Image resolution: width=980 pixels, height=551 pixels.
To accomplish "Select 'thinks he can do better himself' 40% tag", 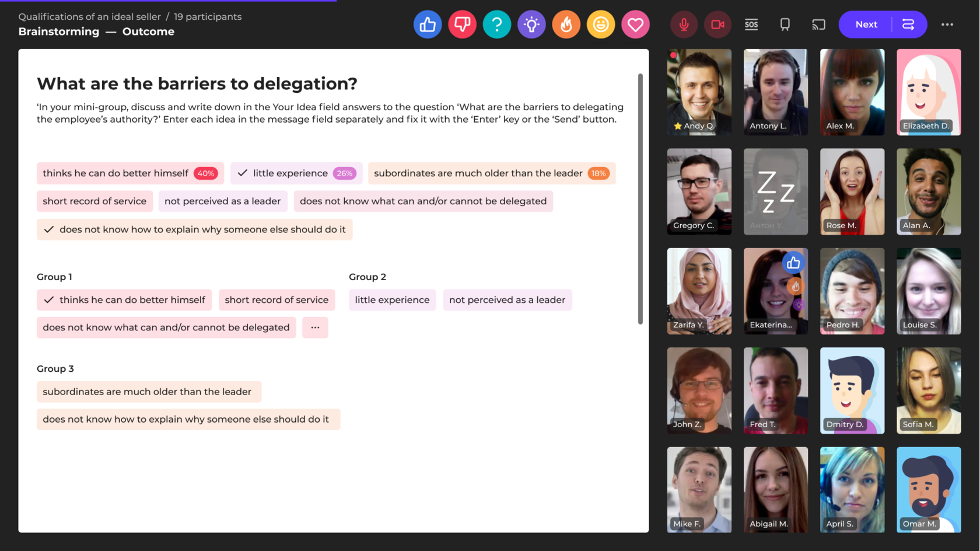I will tap(129, 173).
